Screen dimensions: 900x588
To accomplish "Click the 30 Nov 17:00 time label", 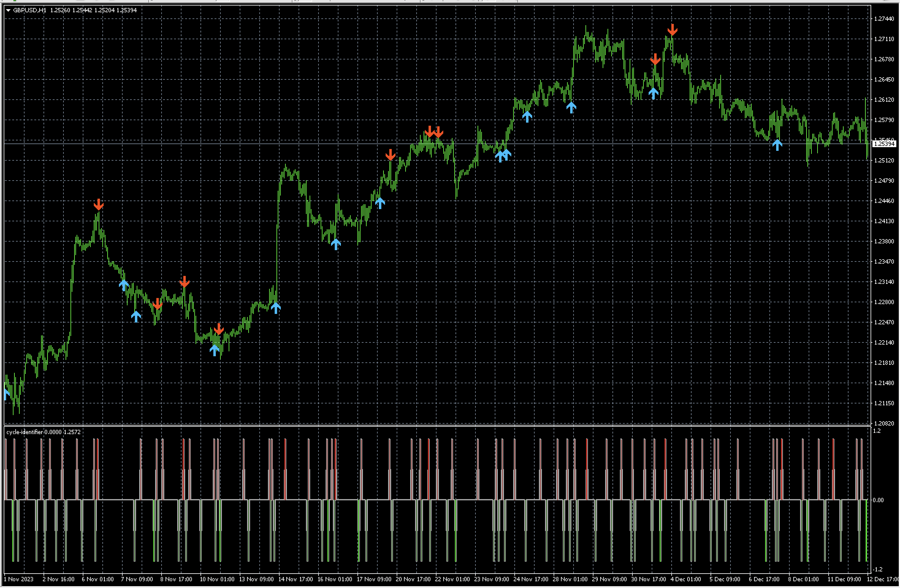I will tap(649, 579).
